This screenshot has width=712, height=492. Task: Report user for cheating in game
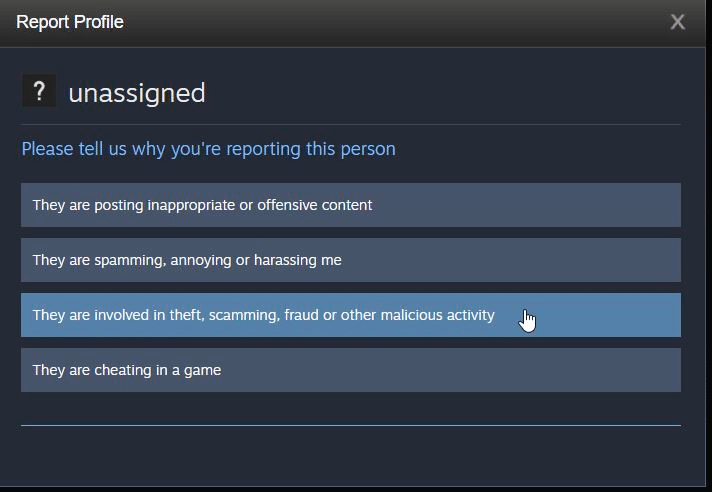tap(351, 370)
